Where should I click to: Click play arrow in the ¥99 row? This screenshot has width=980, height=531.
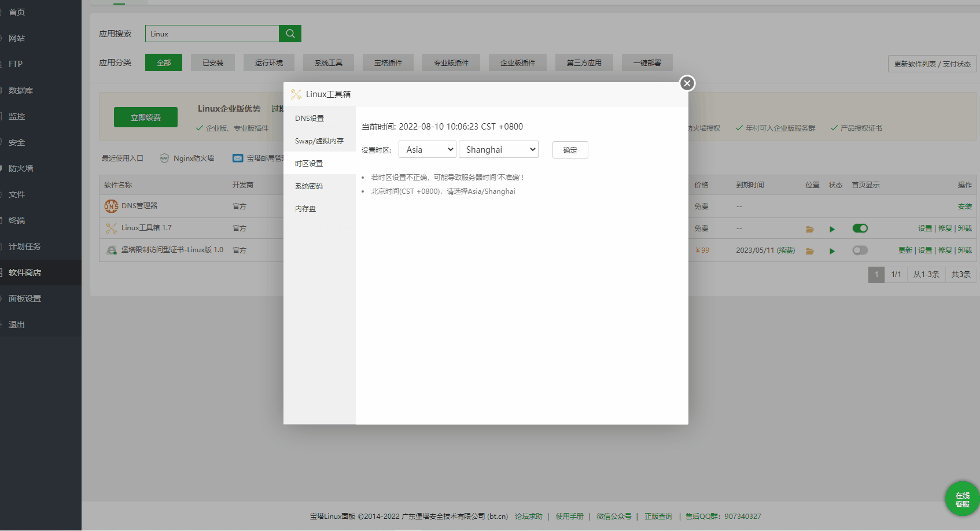coord(832,251)
